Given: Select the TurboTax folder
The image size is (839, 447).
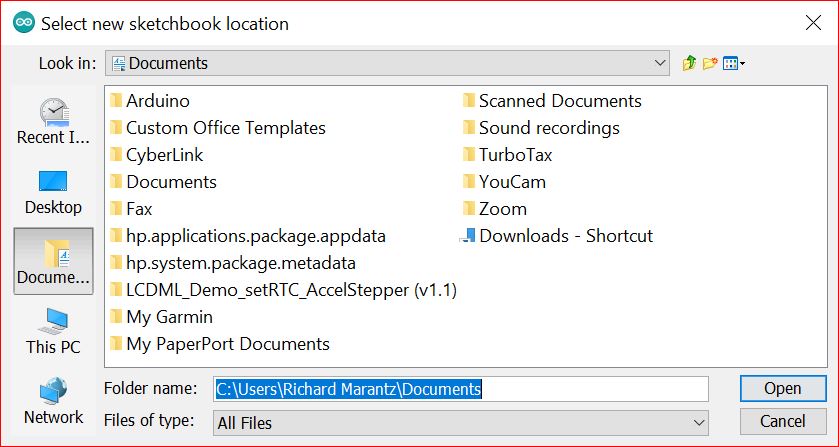Looking at the screenshot, I should click(508, 155).
